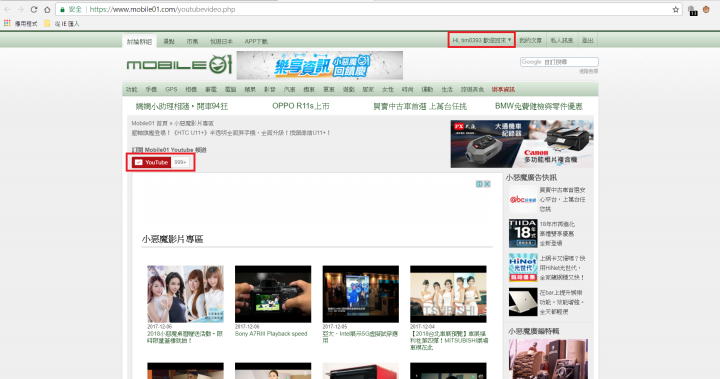Open the GPS category in green menu
The width and height of the screenshot is (720, 379).
[x=171, y=90]
